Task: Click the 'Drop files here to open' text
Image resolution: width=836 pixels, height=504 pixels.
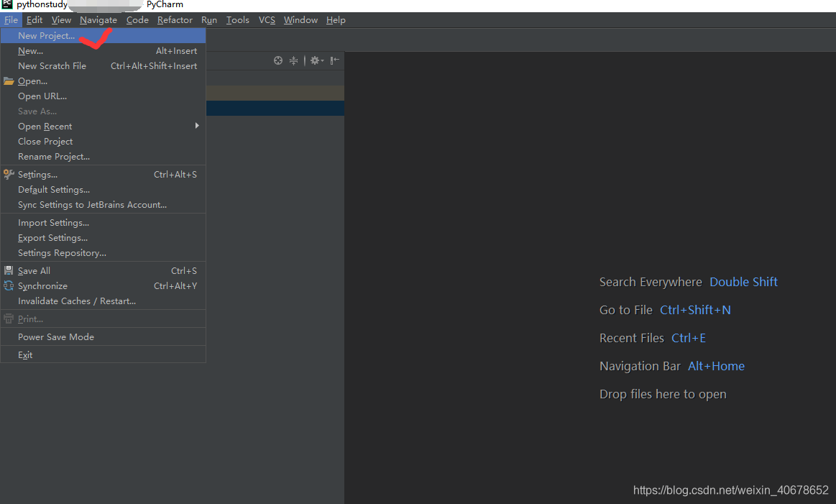Action: tap(663, 394)
